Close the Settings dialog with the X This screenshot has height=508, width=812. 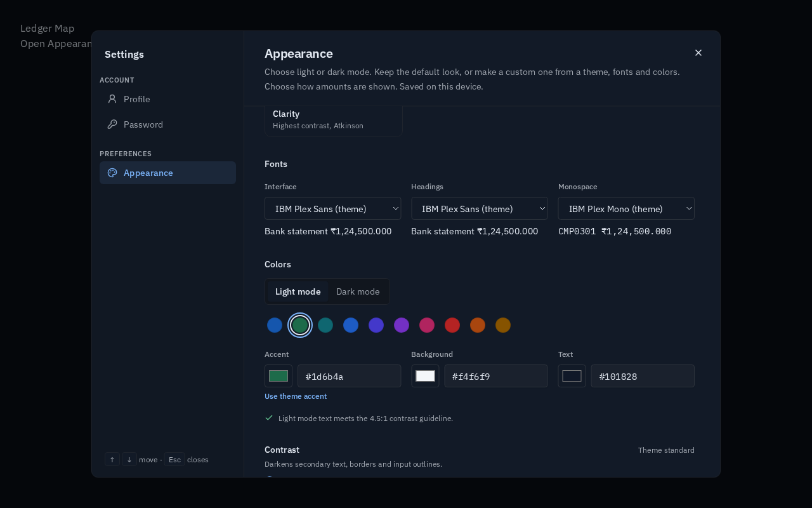pos(698,53)
